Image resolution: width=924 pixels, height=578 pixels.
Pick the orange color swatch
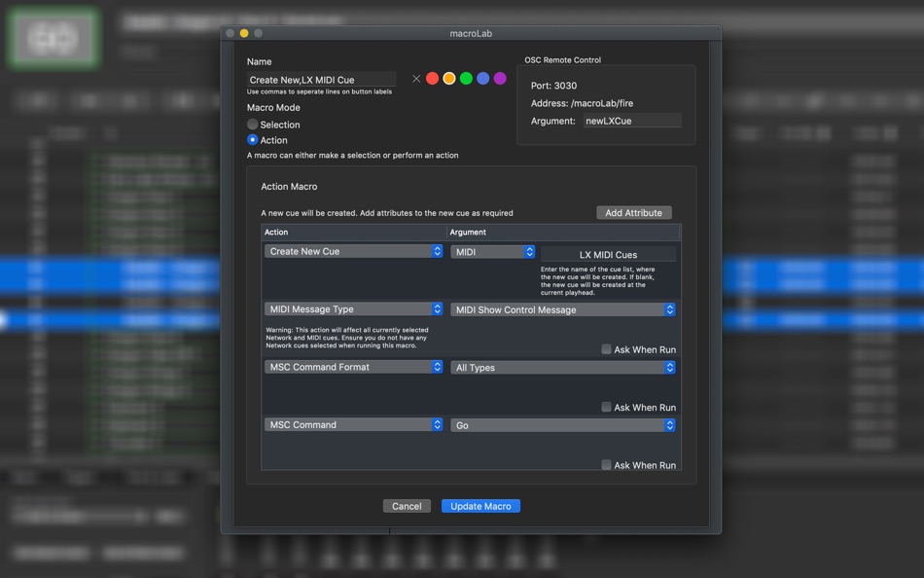[x=449, y=79]
